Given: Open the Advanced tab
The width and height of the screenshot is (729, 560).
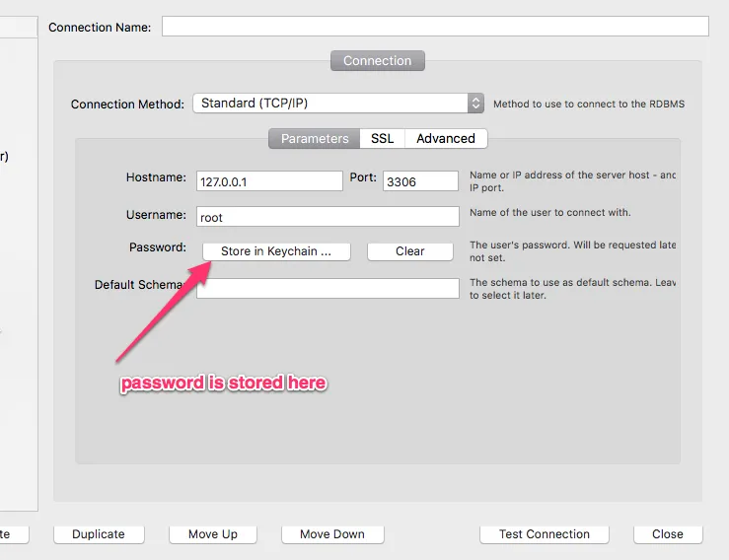Looking at the screenshot, I should click(446, 138).
